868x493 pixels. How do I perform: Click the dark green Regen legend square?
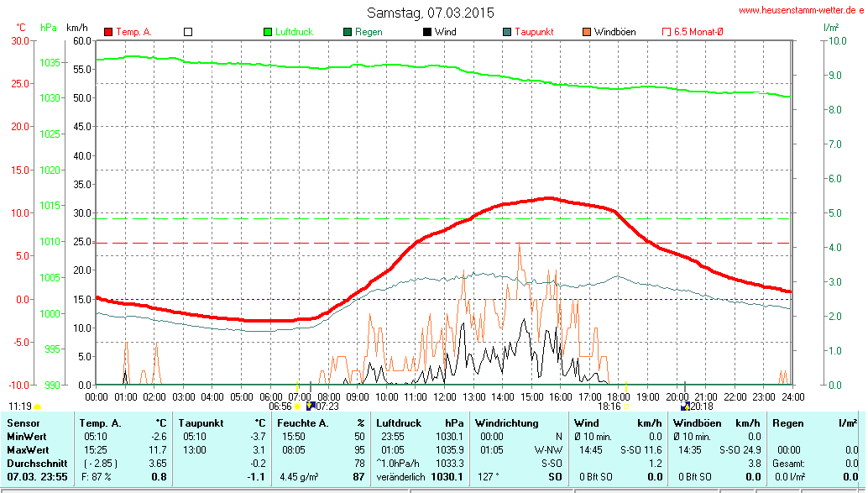tap(348, 32)
